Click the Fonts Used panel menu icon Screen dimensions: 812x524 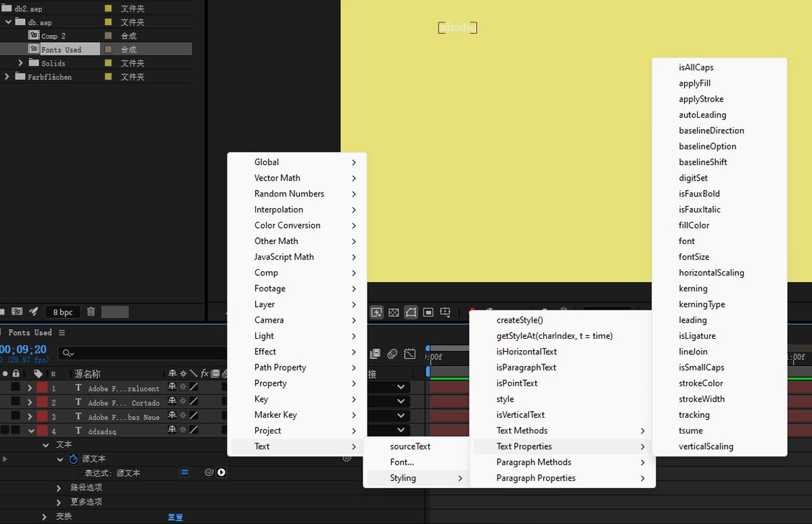pyautogui.click(x=62, y=333)
